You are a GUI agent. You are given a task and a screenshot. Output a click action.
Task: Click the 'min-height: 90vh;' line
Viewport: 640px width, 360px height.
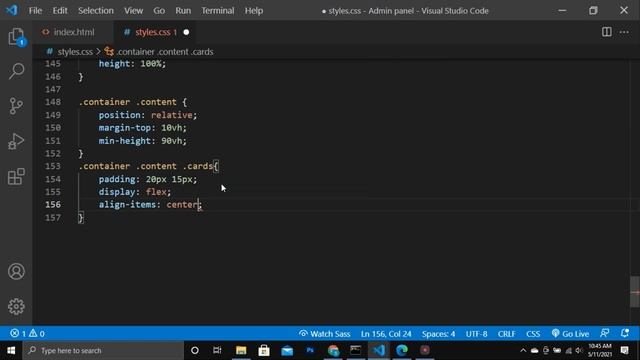[142, 141]
